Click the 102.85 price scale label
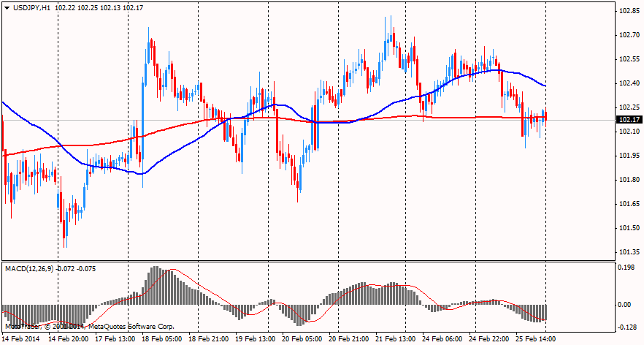The width and height of the screenshot is (644, 345). click(629, 11)
